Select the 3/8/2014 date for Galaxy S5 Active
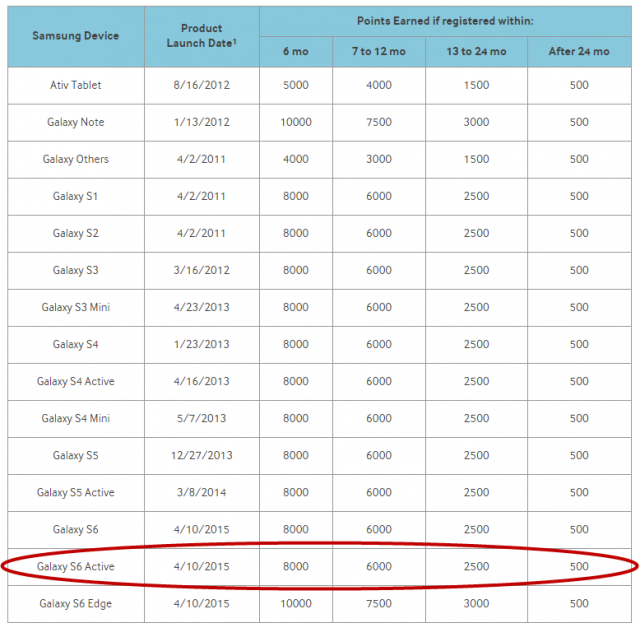This screenshot has width=640, height=623. coord(201,492)
